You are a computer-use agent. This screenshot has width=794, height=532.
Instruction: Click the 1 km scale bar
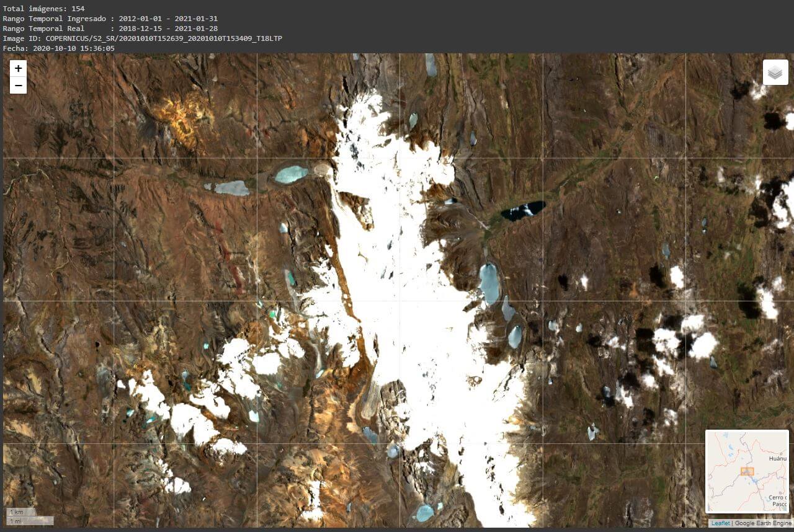coord(20,513)
